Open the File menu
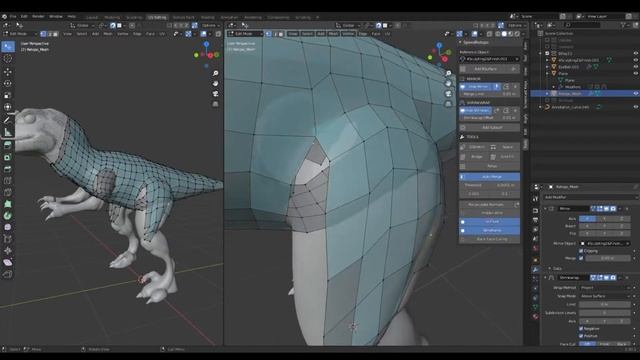640x360 pixels. tap(13, 16)
